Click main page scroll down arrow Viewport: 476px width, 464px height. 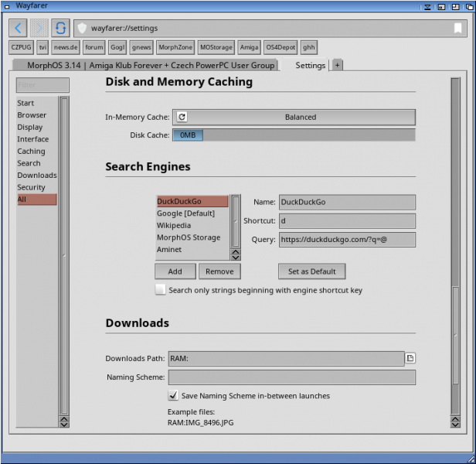[x=455, y=425]
